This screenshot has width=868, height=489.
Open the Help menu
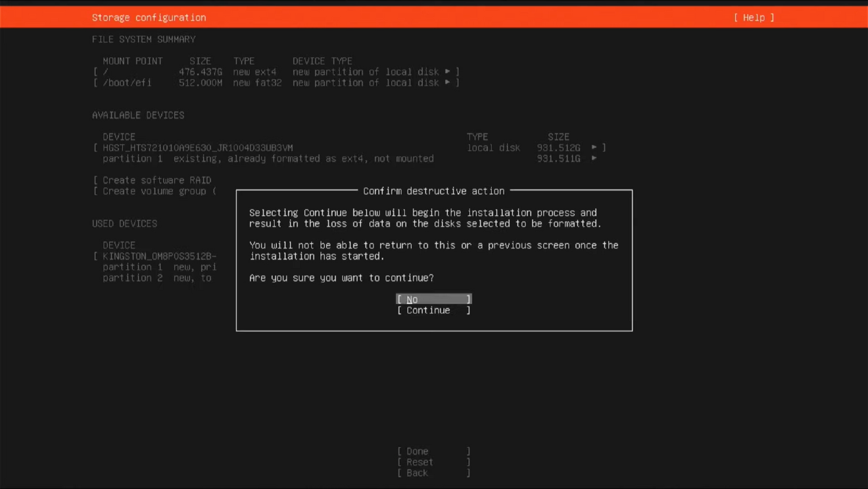[x=754, y=17]
